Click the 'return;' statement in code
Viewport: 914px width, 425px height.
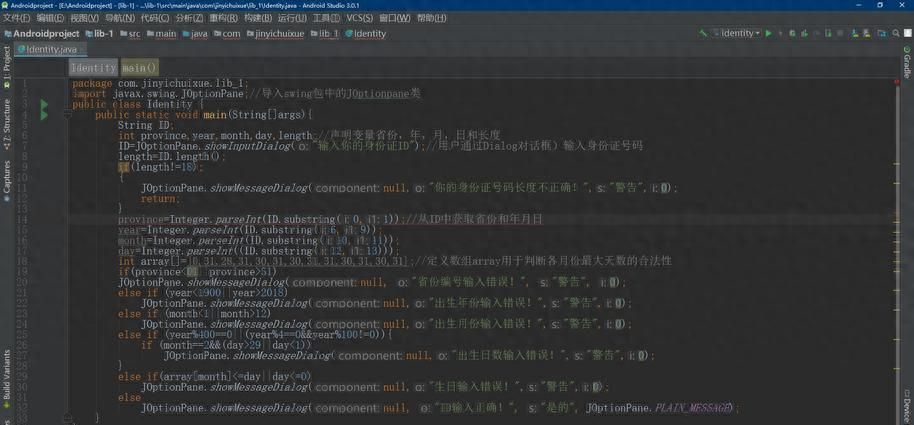pyautogui.click(x=160, y=198)
